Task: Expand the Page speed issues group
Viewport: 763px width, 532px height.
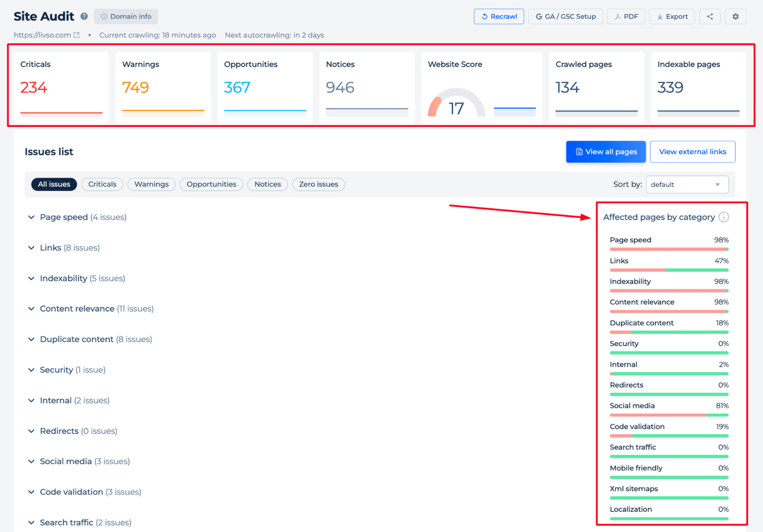Action: pyautogui.click(x=77, y=217)
